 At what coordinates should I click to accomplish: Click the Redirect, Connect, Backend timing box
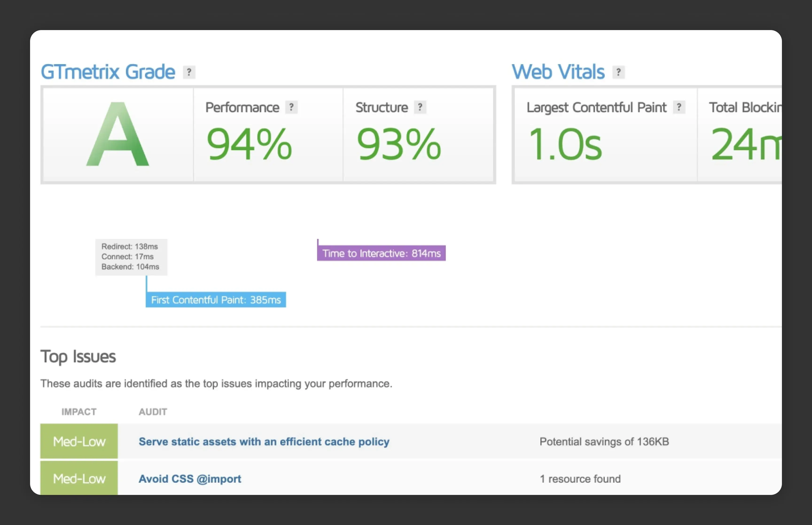click(131, 257)
